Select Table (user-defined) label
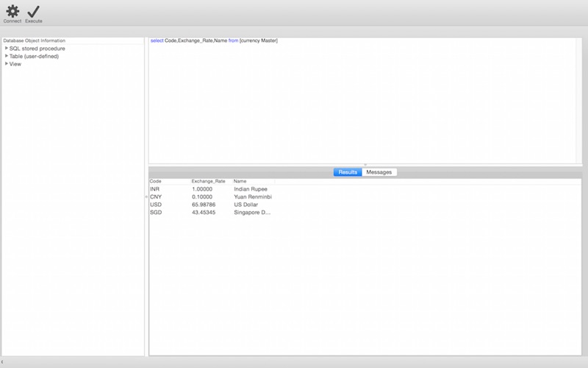This screenshot has width=588, height=368. click(34, 57)
